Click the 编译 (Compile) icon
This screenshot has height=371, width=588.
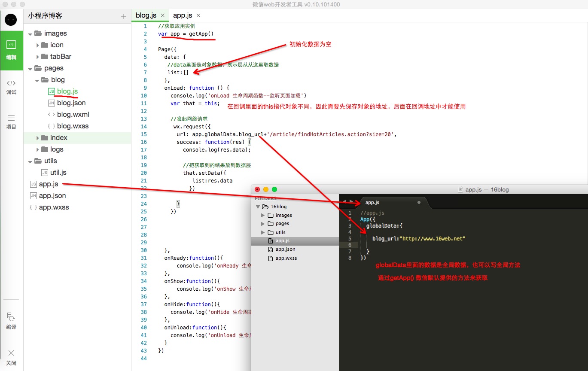[x=11, y=321]
